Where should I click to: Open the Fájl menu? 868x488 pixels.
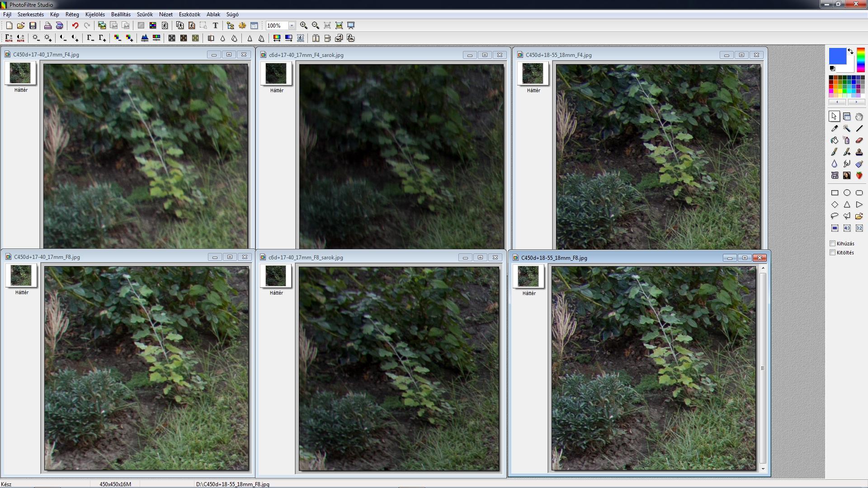click(x=7, y=14)
